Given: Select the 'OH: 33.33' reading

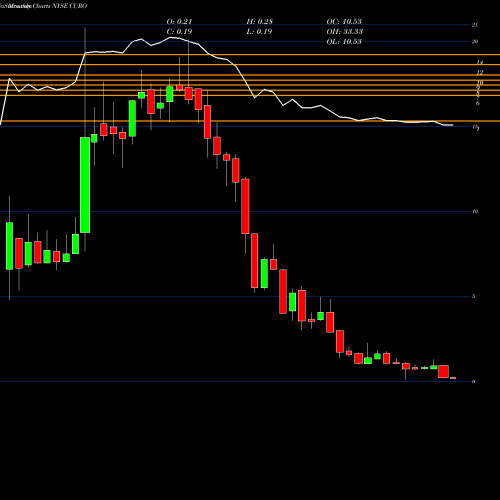Looking at the screenshot, I should [x=345, y=31].
